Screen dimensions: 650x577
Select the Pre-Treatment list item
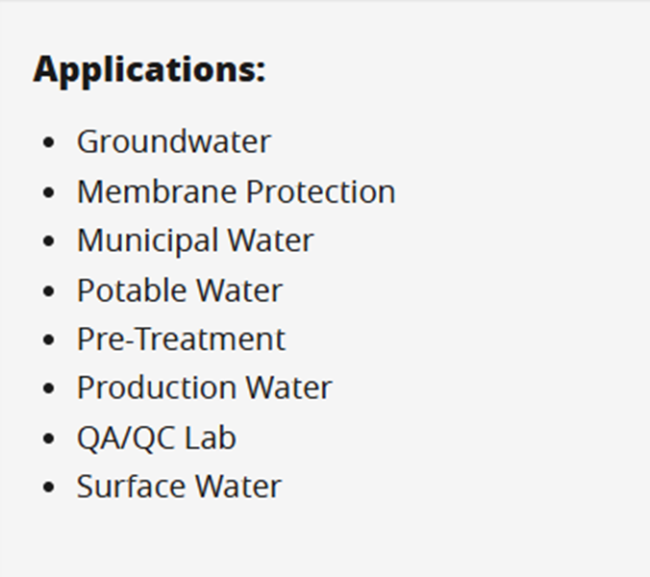click(x=181, y=339)
